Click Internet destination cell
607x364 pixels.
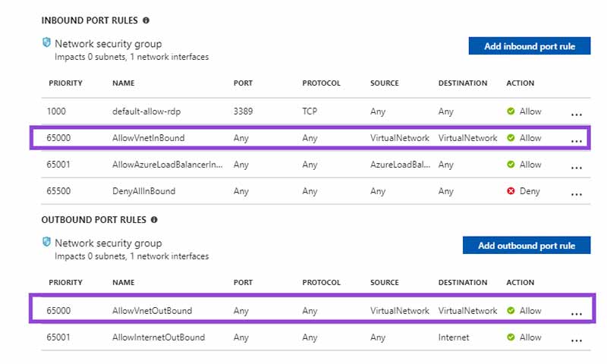453,337
